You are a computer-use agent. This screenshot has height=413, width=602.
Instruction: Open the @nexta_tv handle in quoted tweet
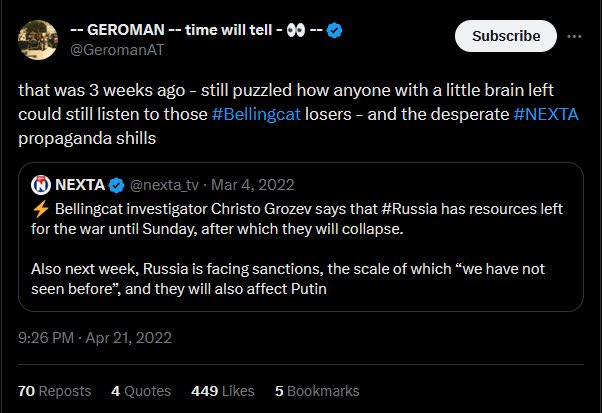pyautogui.click(x=164, y=185)
